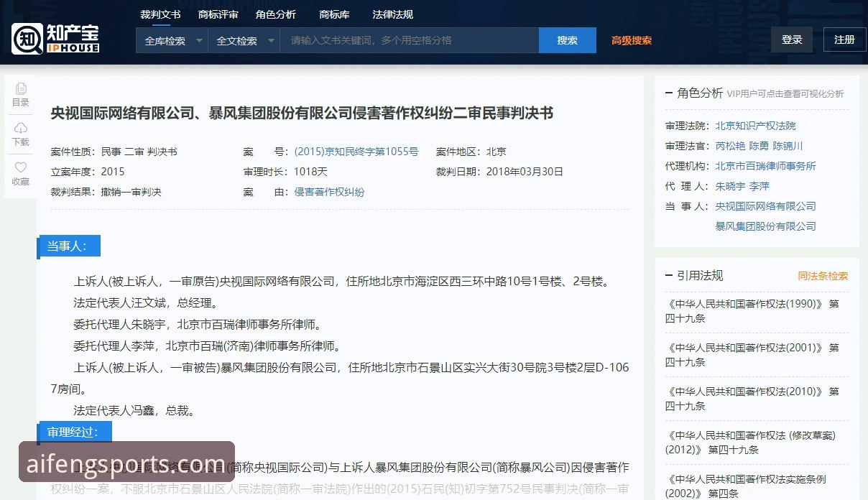Click 著作权法(2010) 第四十九条 citation
This screenshot has width=868, height=500.
tap(752, 399)
